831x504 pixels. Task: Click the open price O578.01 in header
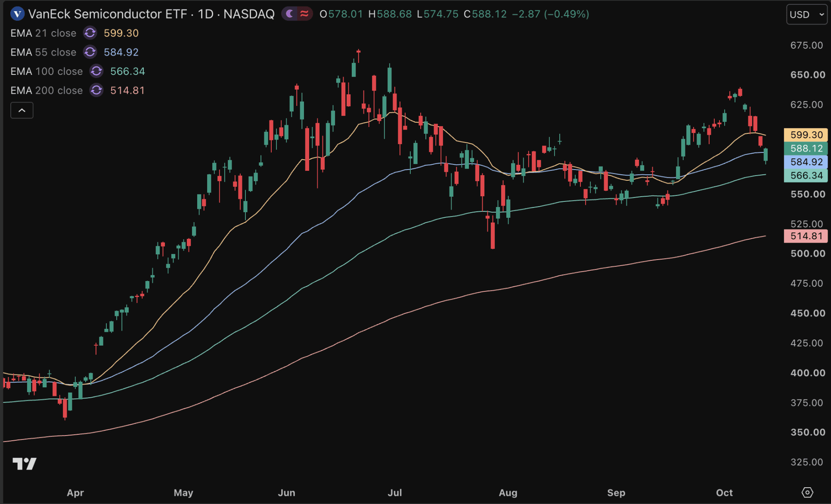(x=341, y=14)
